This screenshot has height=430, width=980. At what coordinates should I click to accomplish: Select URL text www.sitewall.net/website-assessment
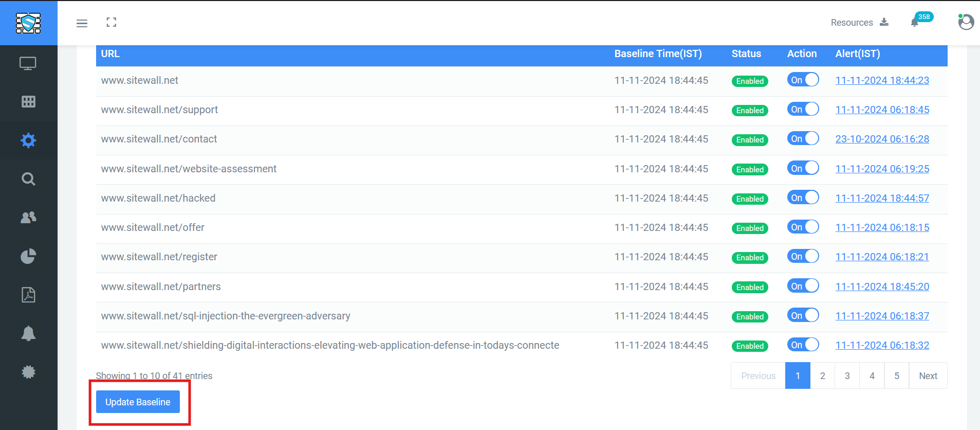pyautogui.click(x=189, y=169)
